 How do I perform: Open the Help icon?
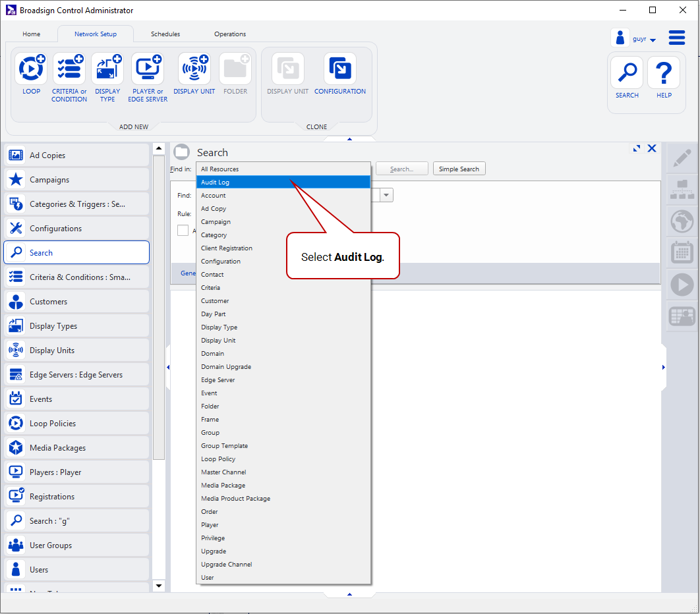click(x=664, y=73)
